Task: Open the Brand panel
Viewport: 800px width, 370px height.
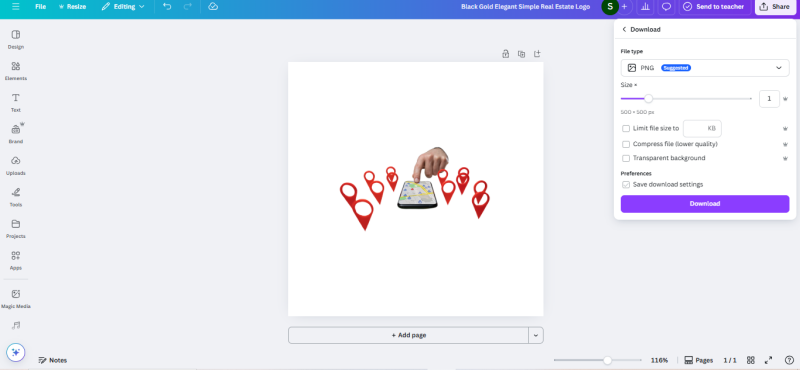Action: point(16,134)
